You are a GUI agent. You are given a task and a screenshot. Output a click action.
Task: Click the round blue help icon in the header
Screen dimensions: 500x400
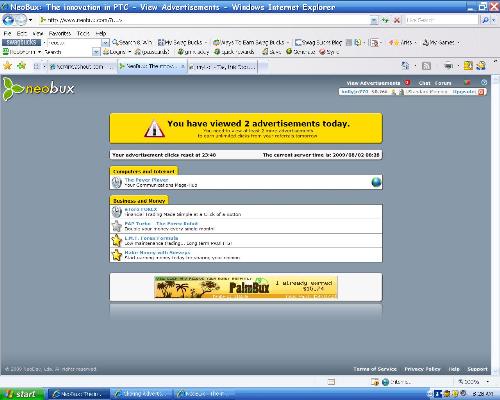pyautogui.click(x=484, y=82)
